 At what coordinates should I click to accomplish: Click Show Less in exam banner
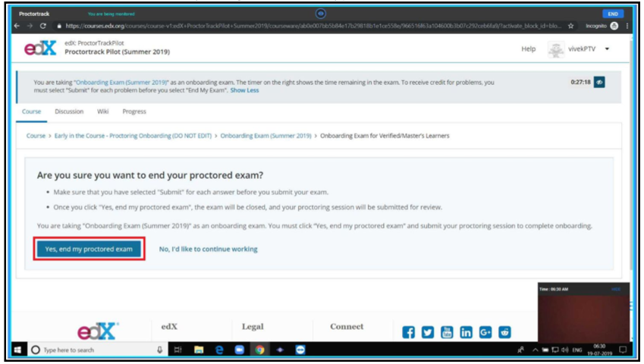[x=244, y=90]
